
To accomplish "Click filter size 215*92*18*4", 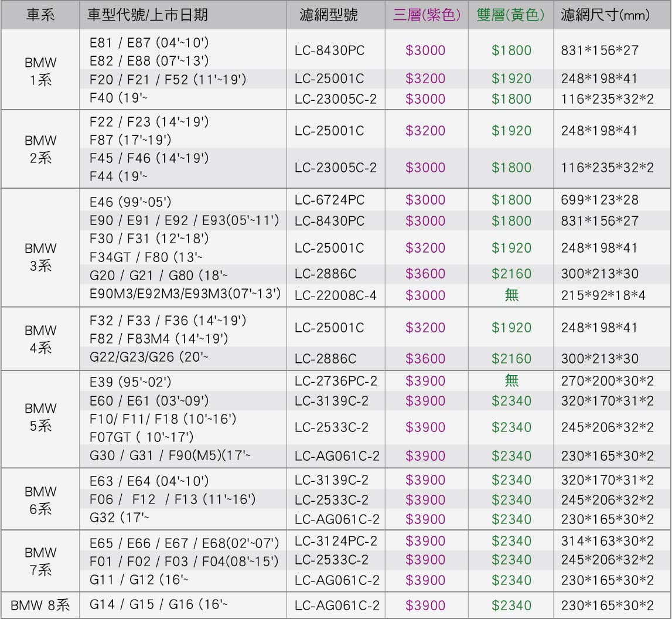I will (x=603, y=295).
